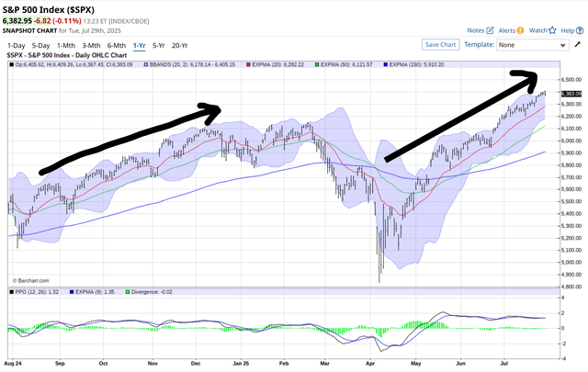Click the black $SPX OHLC legend square

[12, 65]
